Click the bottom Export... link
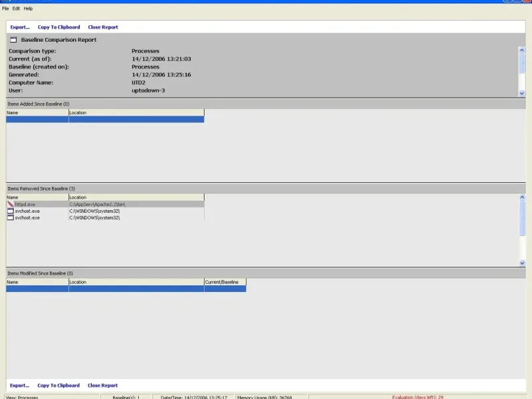532x399 pixels. [20, 386]
